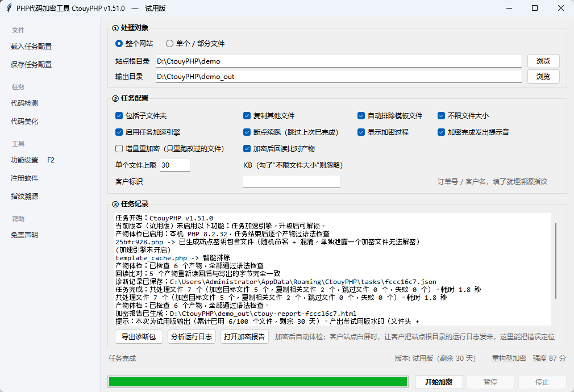Screen dimensions: 574x392
Task: Click log line '任务开始：CtouyPHP v1.51.0'
Action: [x=164, y=218]
